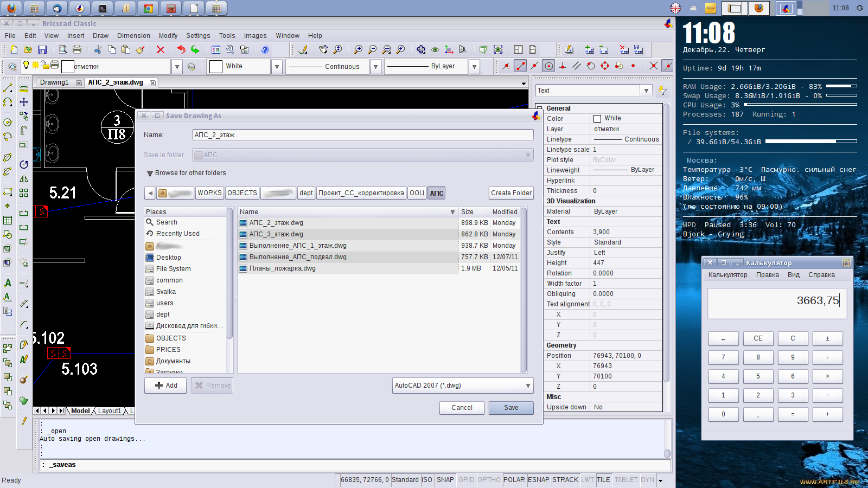This screenshot has width=868, height=488.
Task: Open the Modify menu
Action: (168, 36)
